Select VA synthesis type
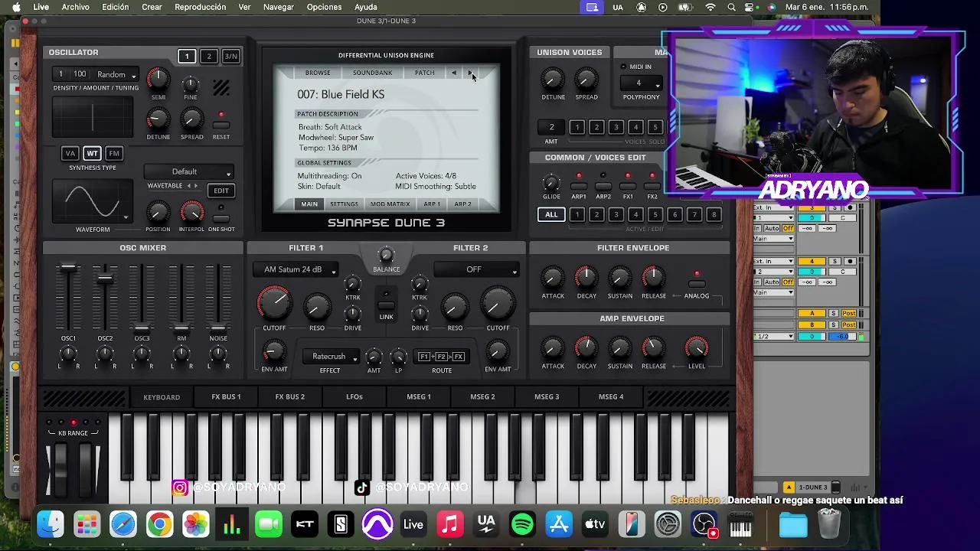The image size is (980, 551). [70, 153]
